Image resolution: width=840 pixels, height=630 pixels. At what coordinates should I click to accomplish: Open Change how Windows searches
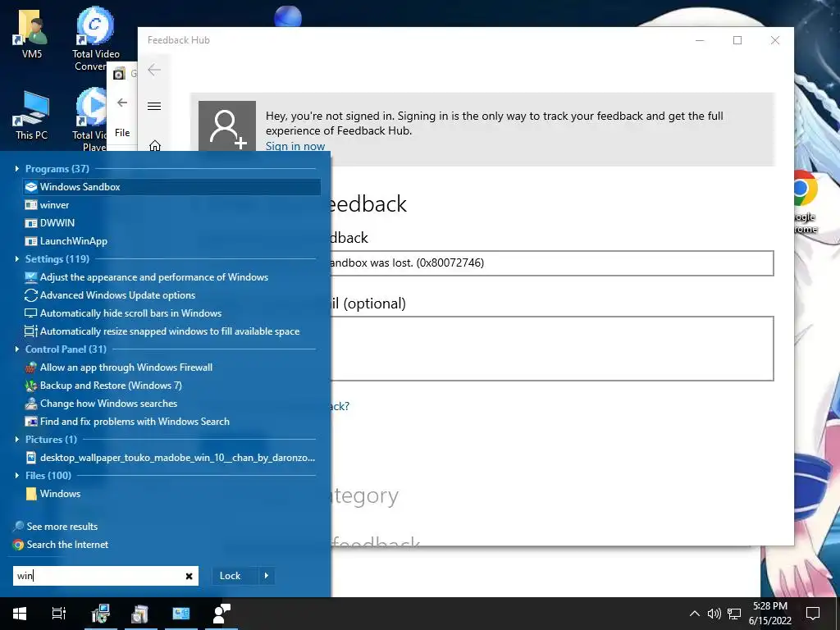coord(101,404)
